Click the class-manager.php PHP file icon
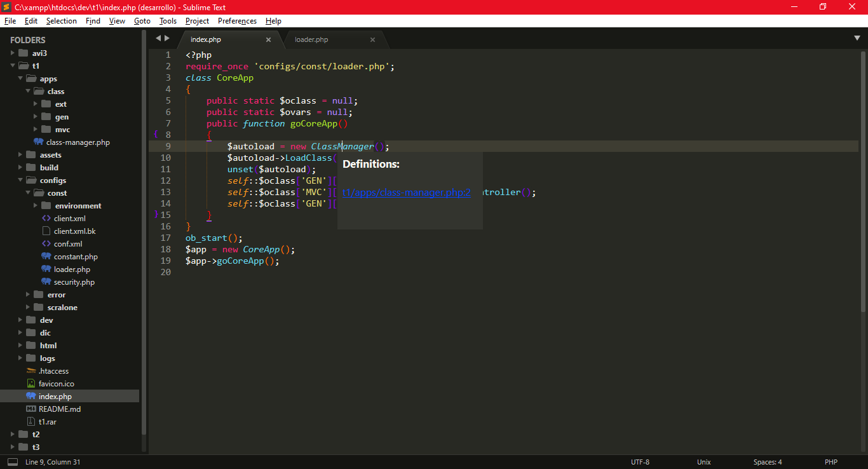 tap(39, 142)
